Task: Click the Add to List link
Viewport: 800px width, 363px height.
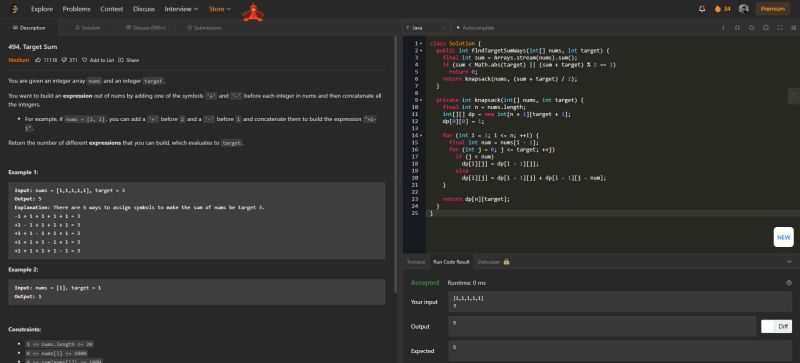Action: [102, 60]
